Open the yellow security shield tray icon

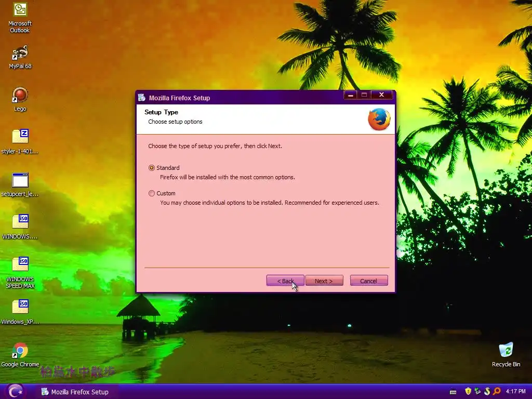click(468, 391)
